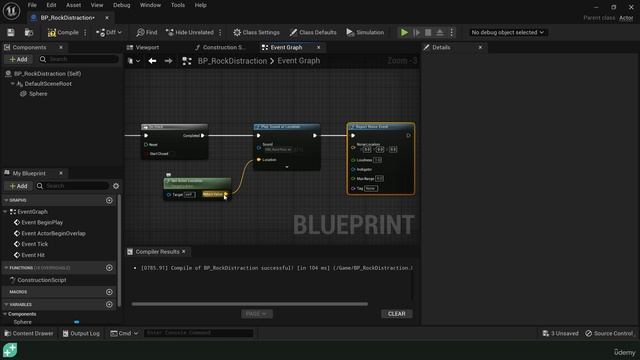Click the CLEAR button in Compiler Results

(396, 314)
